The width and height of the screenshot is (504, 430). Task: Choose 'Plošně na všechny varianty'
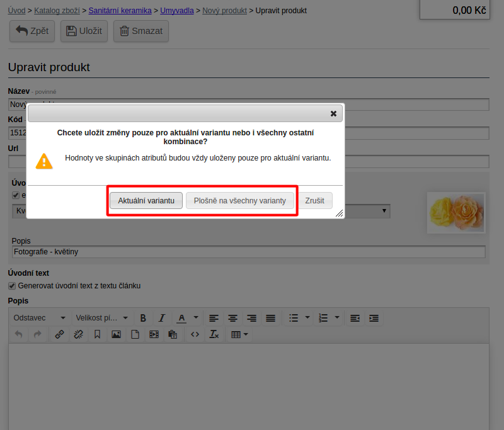coord(239,201)
